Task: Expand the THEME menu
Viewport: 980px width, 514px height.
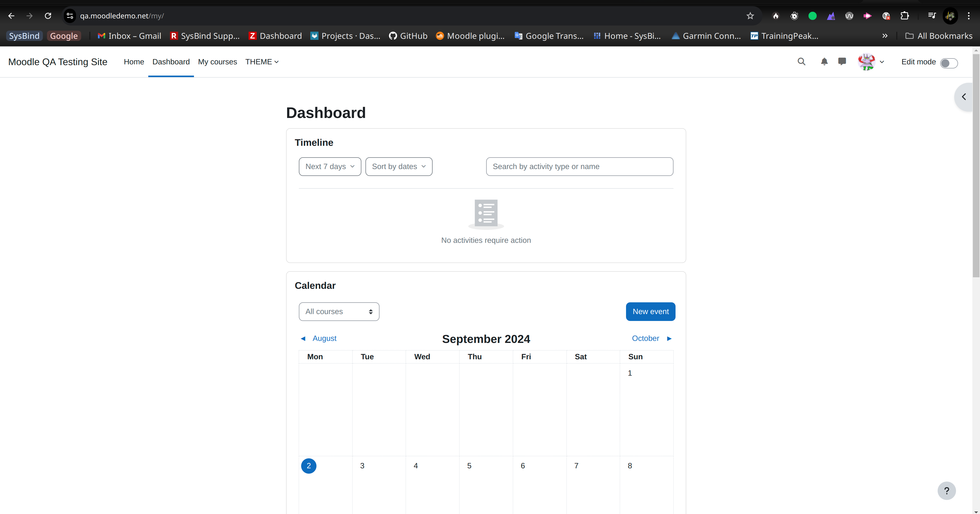Action: point(262,62)
